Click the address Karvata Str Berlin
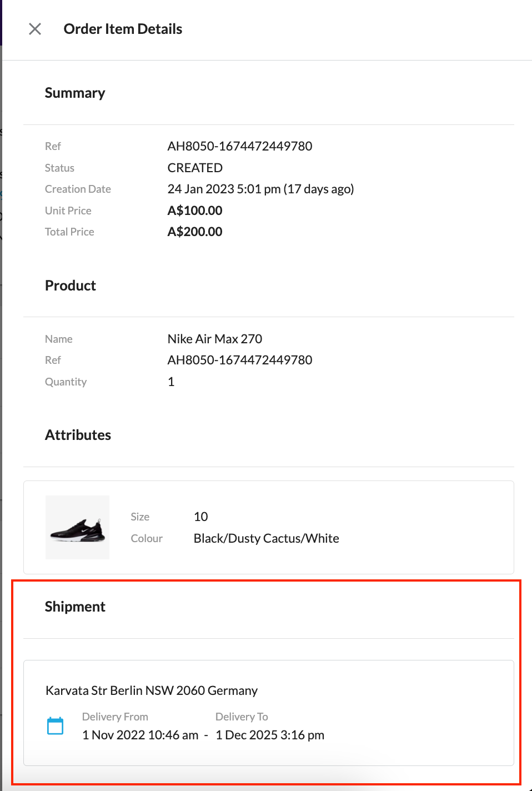 click(152, 690)
